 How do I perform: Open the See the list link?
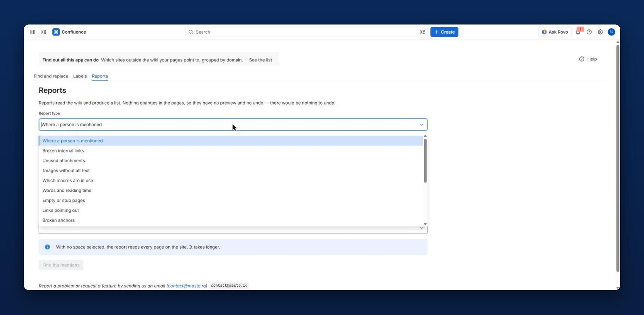tap(260, 60)
